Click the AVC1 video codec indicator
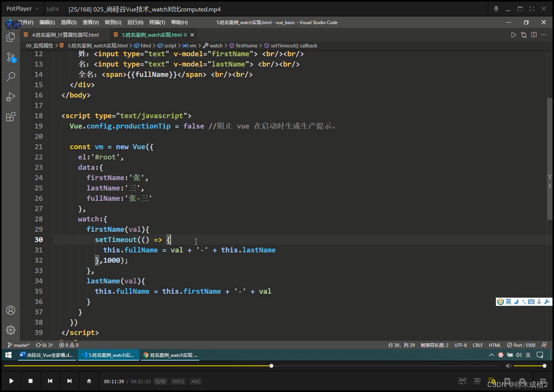The height and width of the screenshot is (392, 554). (x=178, y=381)
